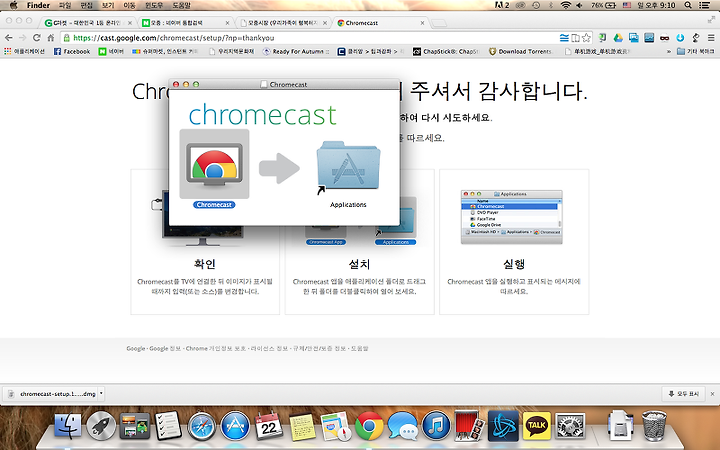Viewport: 720px width, 450px height.
Task: Click the blue wave icon in address bar
Action: click(564, 38)
